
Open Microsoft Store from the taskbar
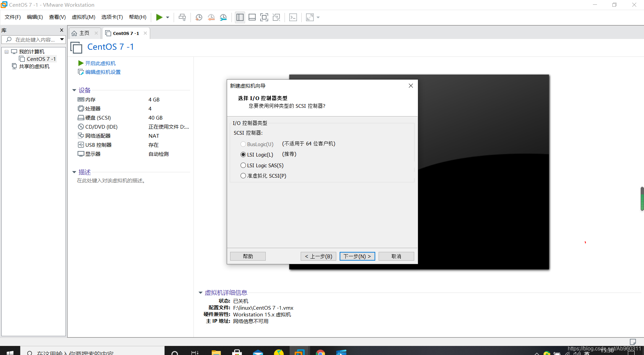pyautogui.click(x=237, y=352)
